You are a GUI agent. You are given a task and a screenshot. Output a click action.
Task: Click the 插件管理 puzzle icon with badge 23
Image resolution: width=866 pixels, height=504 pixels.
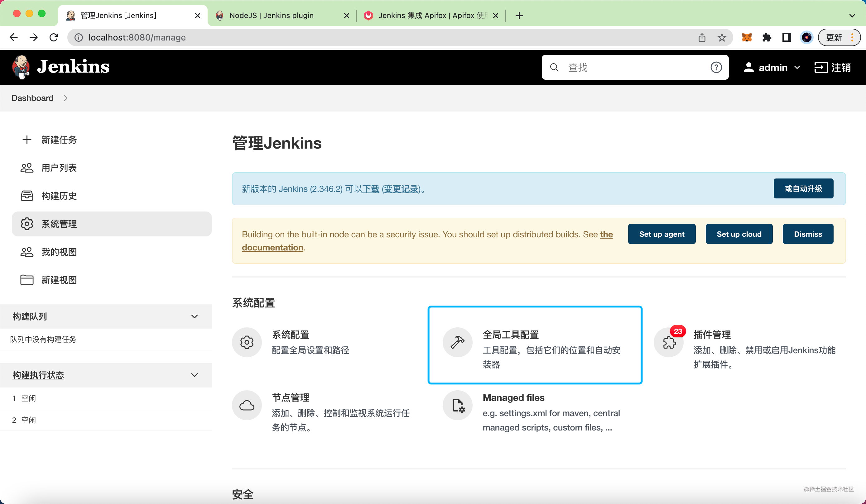pos(668,342)
